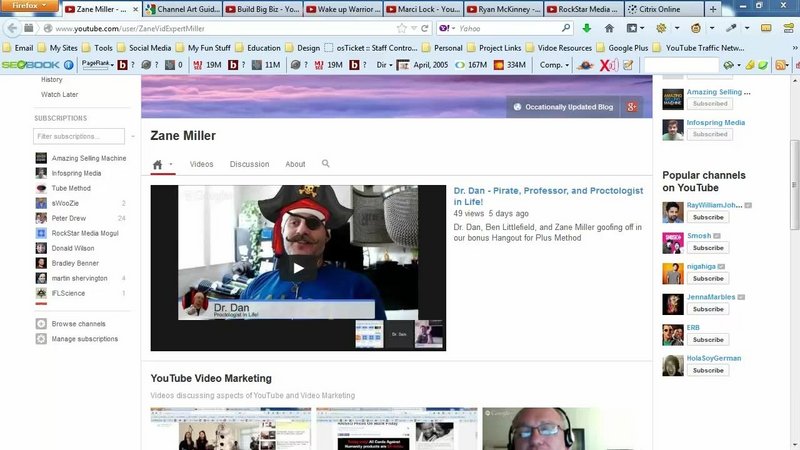Open the downloads green arrow icon
Screen dimensions: 800x450
(x=587, y=29)
